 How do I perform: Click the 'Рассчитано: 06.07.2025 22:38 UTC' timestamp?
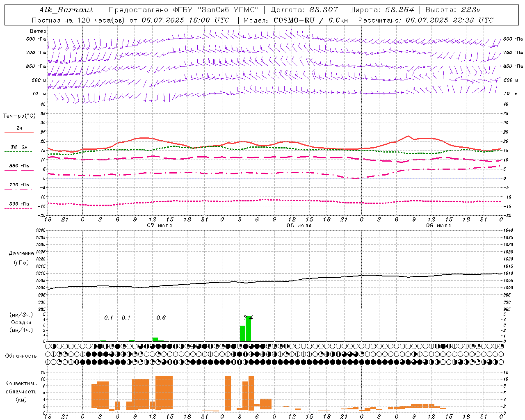[x=426, y=20]
